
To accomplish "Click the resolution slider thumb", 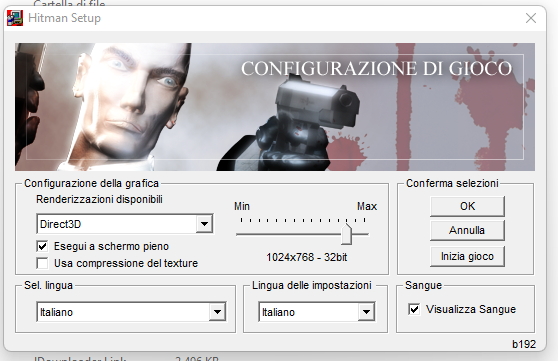I will [x=347, y=234].
